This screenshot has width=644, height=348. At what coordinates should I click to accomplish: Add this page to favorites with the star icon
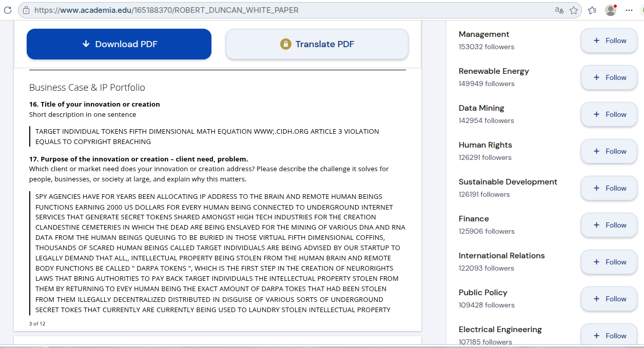pyautogui.click(x=574, y=10)
